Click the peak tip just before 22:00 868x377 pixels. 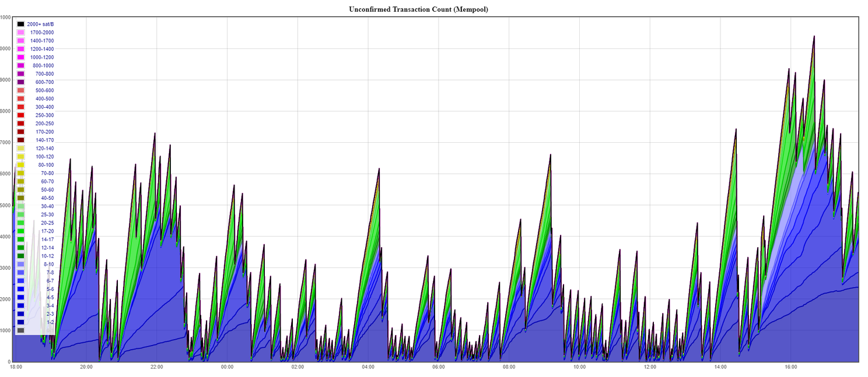[155, 133]
